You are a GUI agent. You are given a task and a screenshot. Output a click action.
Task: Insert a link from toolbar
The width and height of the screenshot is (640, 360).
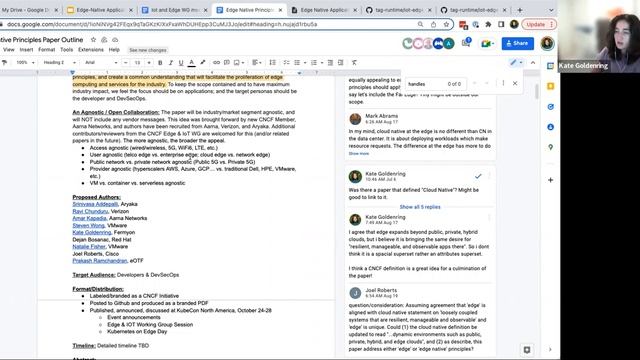[x=216, y=62]
